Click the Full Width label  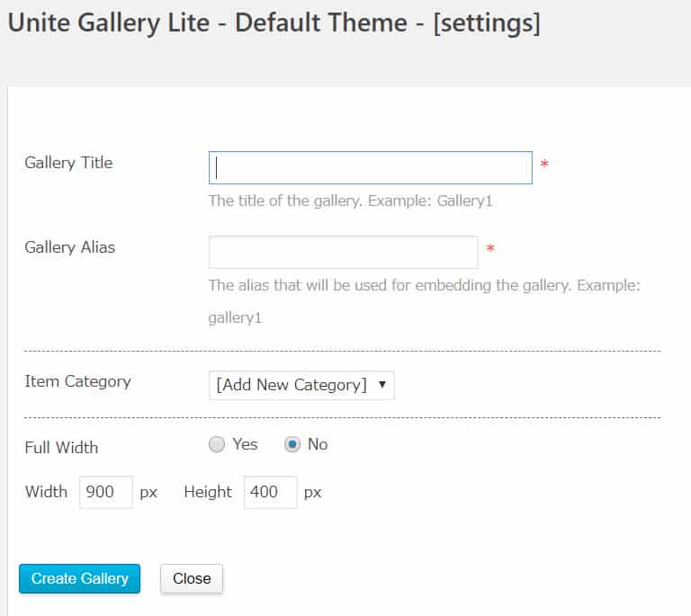pyautogui.click(x=61, y=447)
